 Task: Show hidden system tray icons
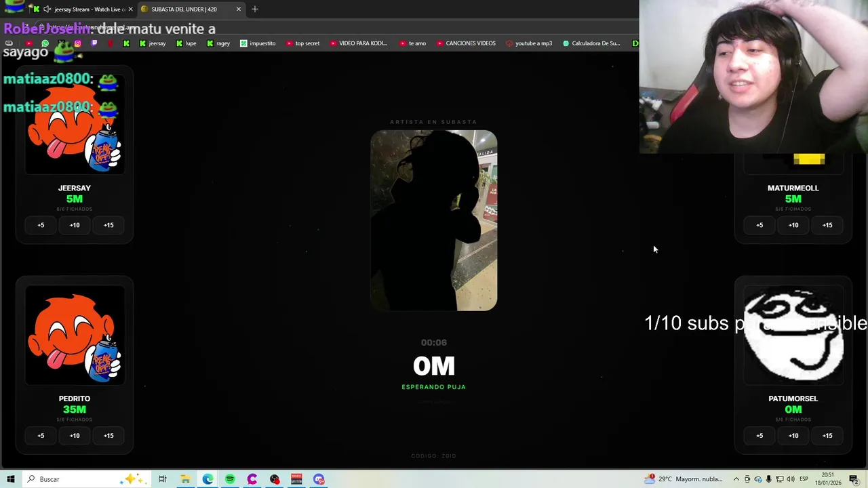736,479
